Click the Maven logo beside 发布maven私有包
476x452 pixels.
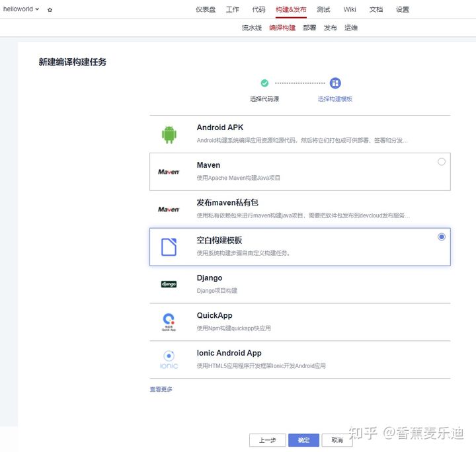pyautogui.click(x=169, y=209)
